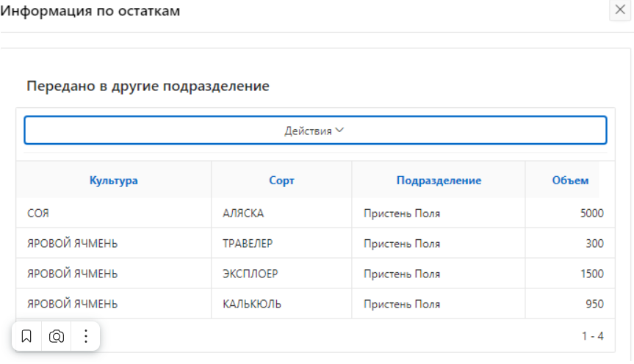Close the Информация по остаткам dialog
Image resolution: width=634 pixels, height=364 pixels.
coord(621,11)
